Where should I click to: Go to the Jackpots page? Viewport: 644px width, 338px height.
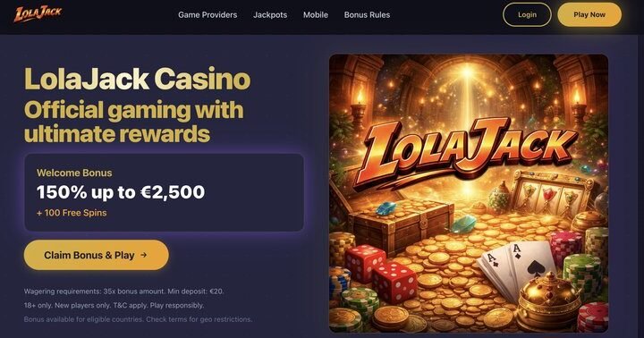(270, 15)
